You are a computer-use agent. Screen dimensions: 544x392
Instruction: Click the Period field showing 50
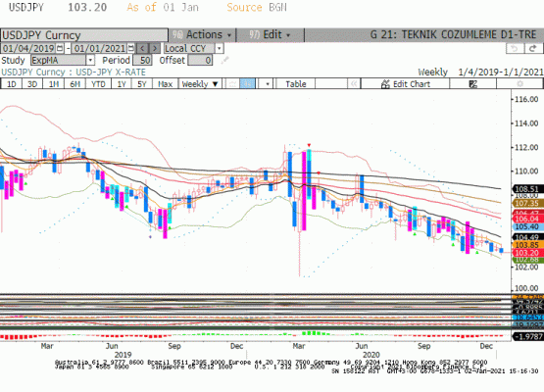coord(142,60)
